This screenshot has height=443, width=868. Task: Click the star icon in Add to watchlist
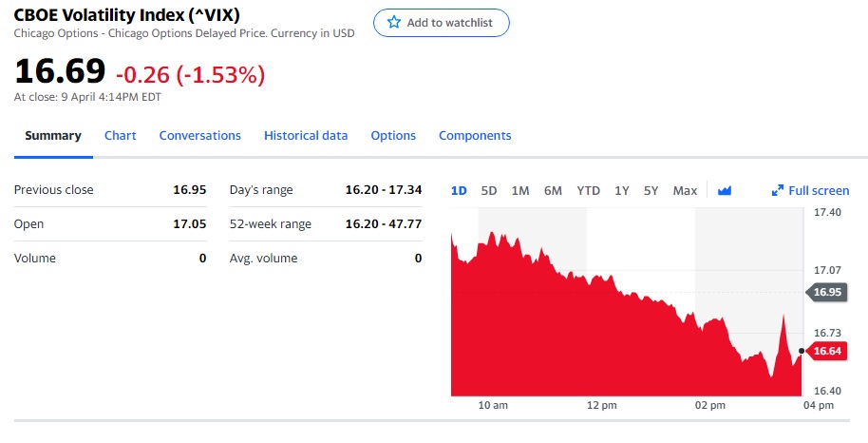[393, 22]
